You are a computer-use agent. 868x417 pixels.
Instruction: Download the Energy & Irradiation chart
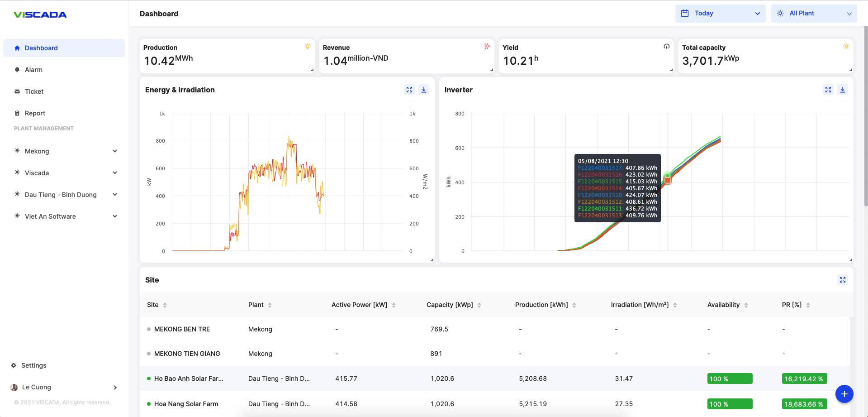(424, 90)
